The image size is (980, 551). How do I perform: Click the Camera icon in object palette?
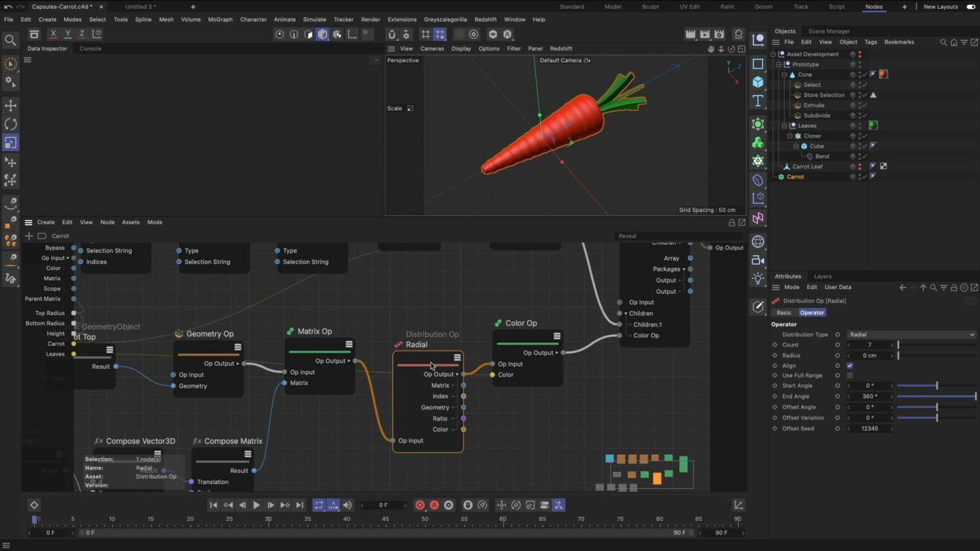click(758, 260)
